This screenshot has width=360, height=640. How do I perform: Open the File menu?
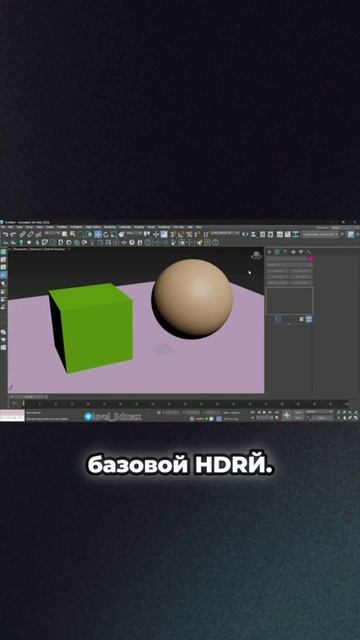pos(3,227)
